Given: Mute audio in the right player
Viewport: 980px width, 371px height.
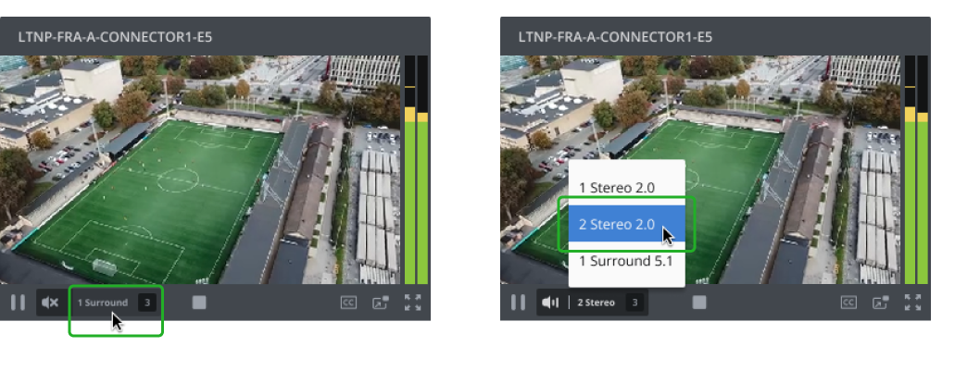Looking at the screenshot, I should [550, 303].
